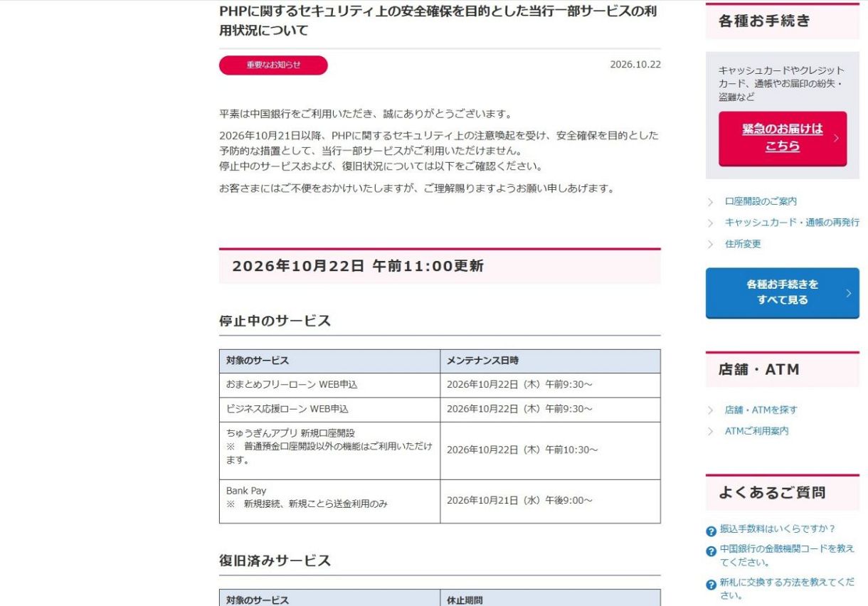Click the date 2026.10.22 next to tag
Viewport: 868px width, 606px height.
635,65
